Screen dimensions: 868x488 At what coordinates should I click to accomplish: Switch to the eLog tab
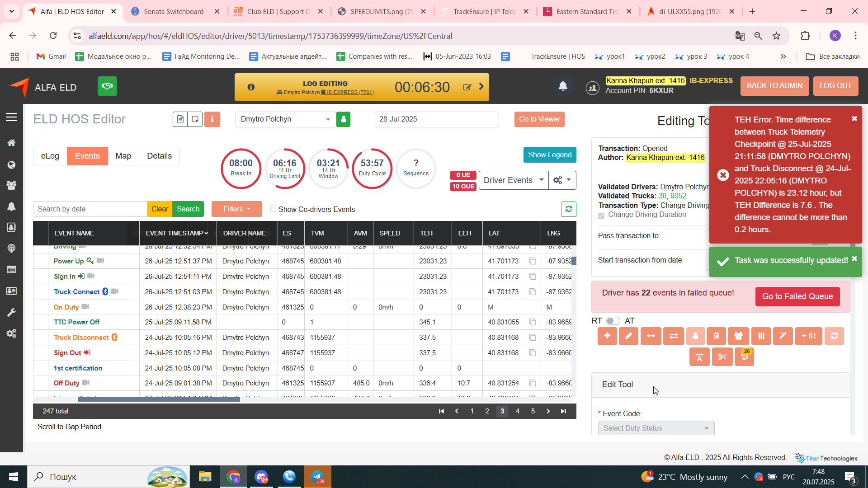[x=50, y=156]
